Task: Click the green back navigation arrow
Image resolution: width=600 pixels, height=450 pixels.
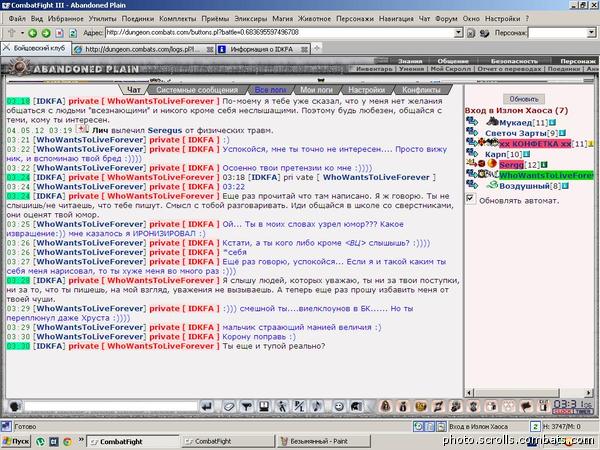Action: pos(33,33)
